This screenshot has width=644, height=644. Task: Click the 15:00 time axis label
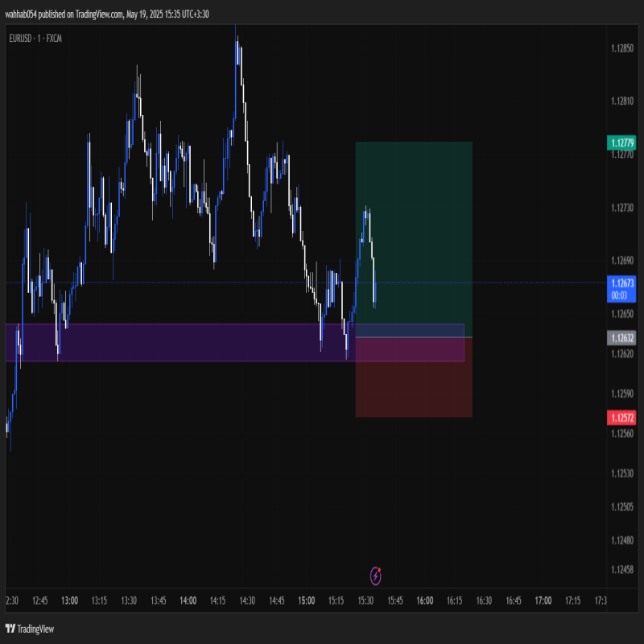(x=307, y=601)
